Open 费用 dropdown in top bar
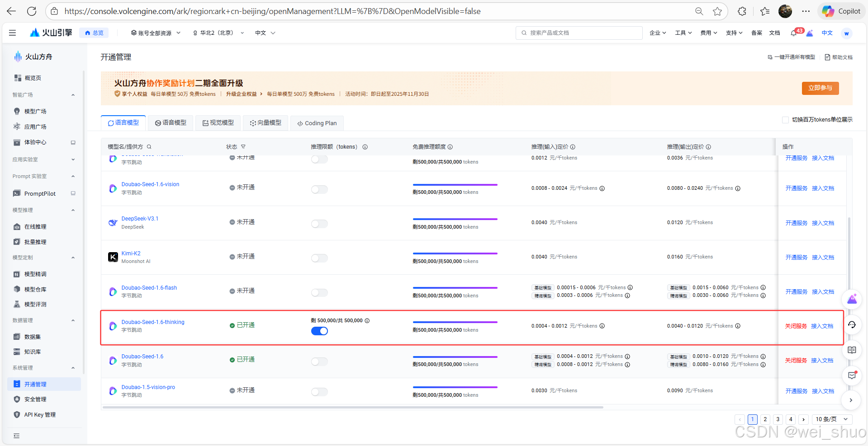The height and width of the screenshot is (446, 868). click(708, 33)
